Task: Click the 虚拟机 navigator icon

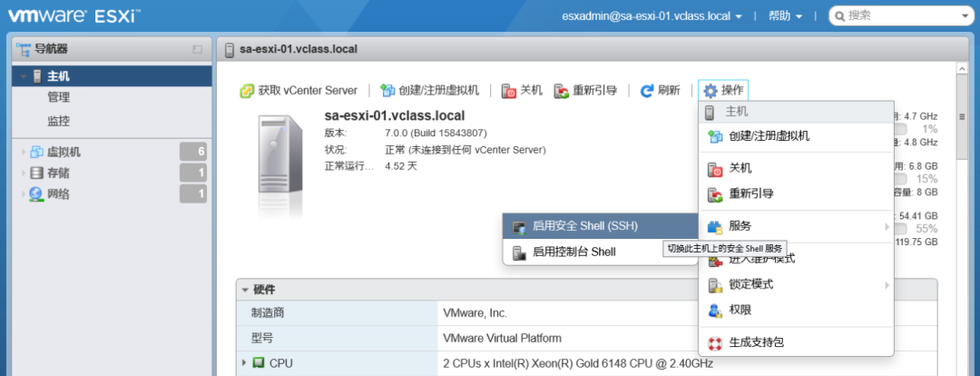Action: [37, 152]
